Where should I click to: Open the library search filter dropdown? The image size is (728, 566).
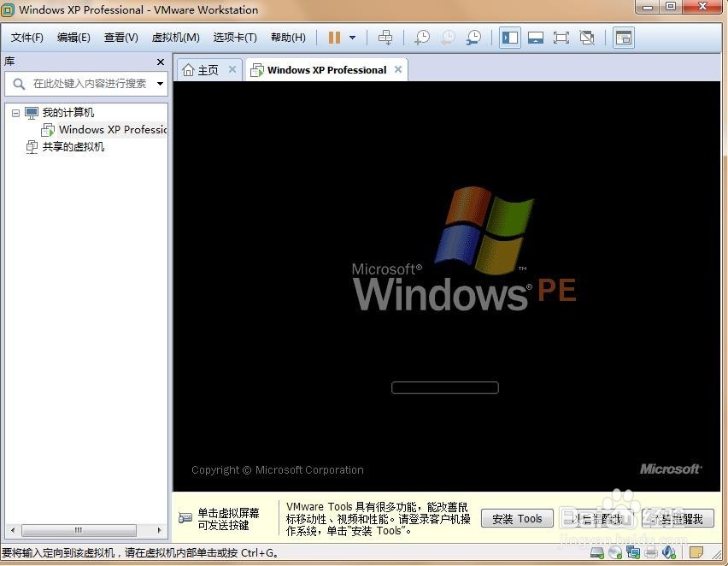[x=160, y=84]
